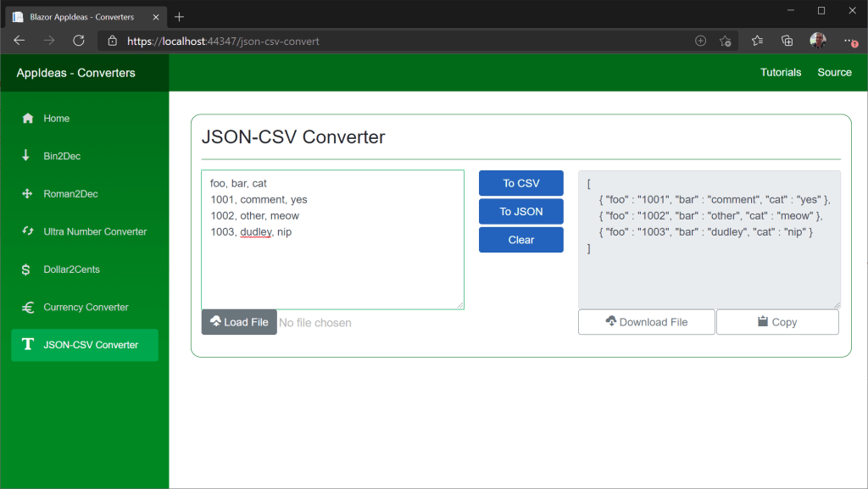Click the Dollar2Cents dollar sign icon
This screenshot has height=489, width=868.
27,270
